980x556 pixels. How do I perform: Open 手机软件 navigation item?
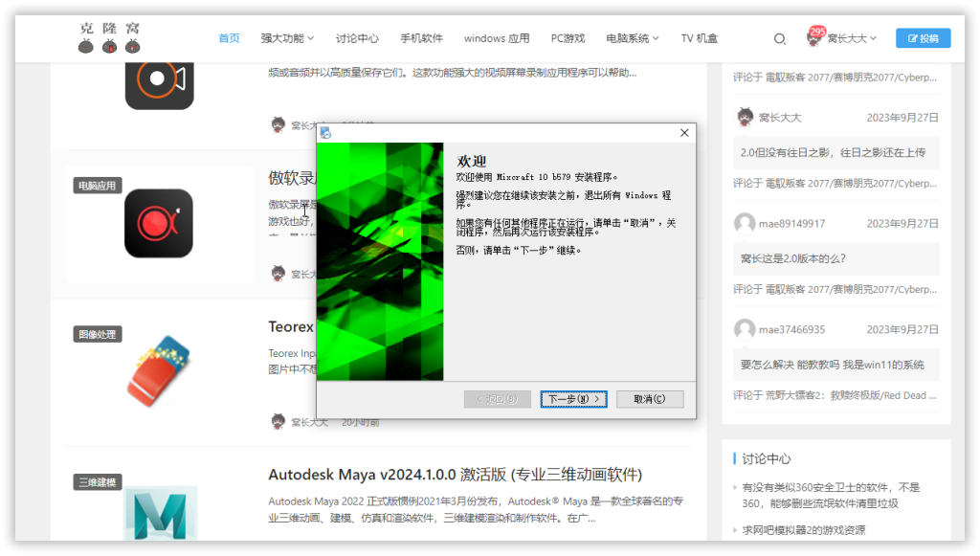click(421, 38)
